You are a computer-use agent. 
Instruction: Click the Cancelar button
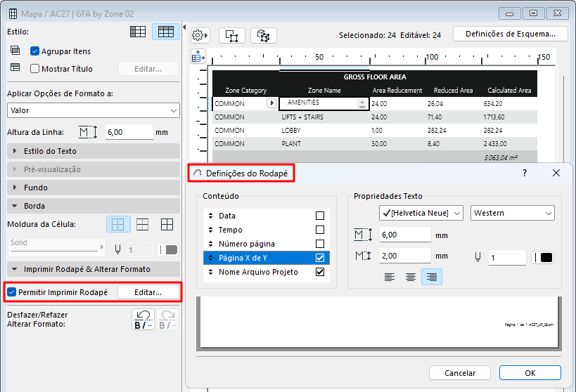click(460, 373)
